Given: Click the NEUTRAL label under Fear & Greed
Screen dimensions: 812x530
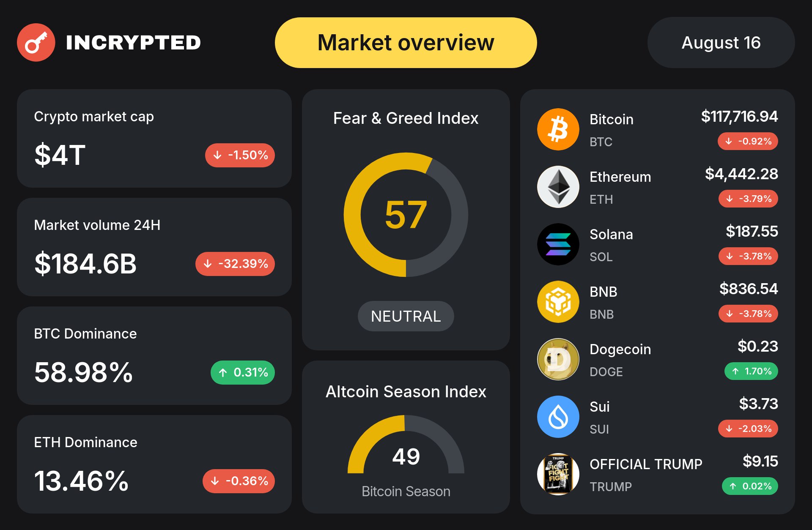Looking at the screenshot, I should [x=406, y=316].
